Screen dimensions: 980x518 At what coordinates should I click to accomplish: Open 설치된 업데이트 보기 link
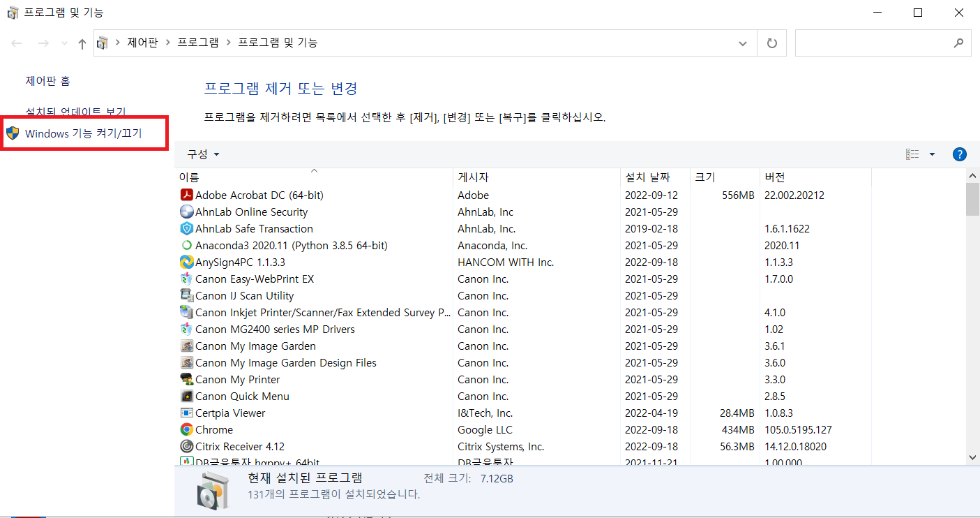pos(75,112)
